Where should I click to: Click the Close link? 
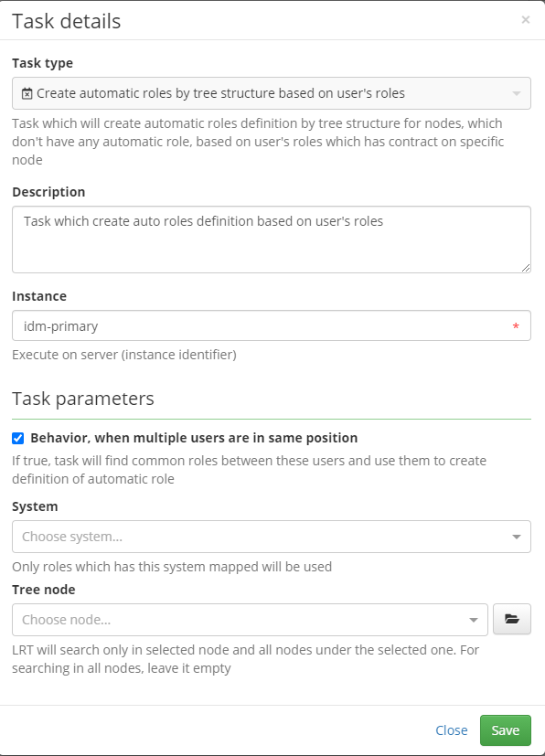tap(452, 730)
